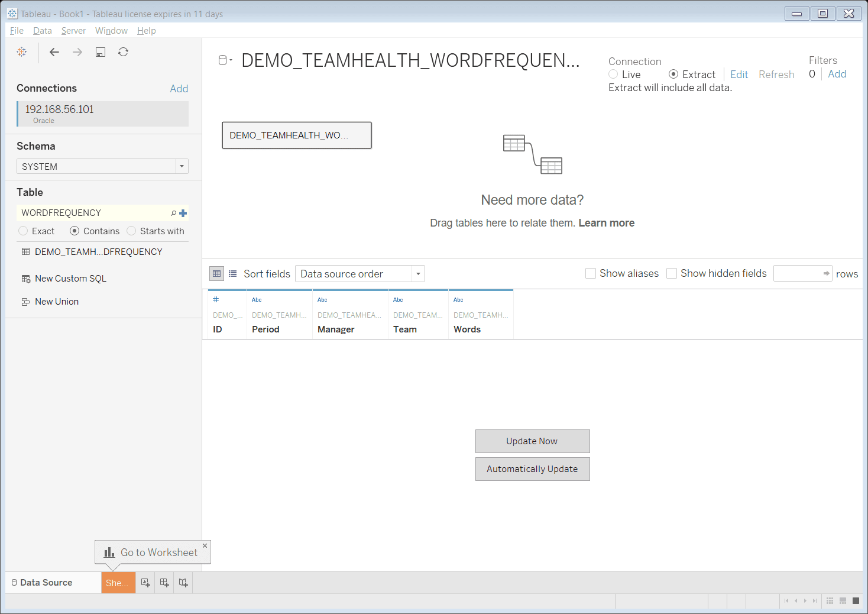Click the previous sheet arrow in status bar
The image size is (868, 614).
click(796, 600)
